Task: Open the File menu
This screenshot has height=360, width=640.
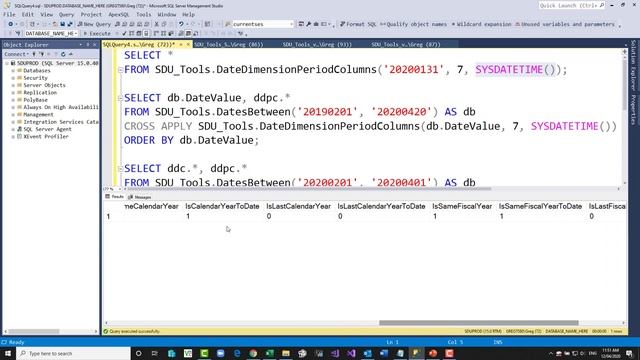Action: (9, 14)
